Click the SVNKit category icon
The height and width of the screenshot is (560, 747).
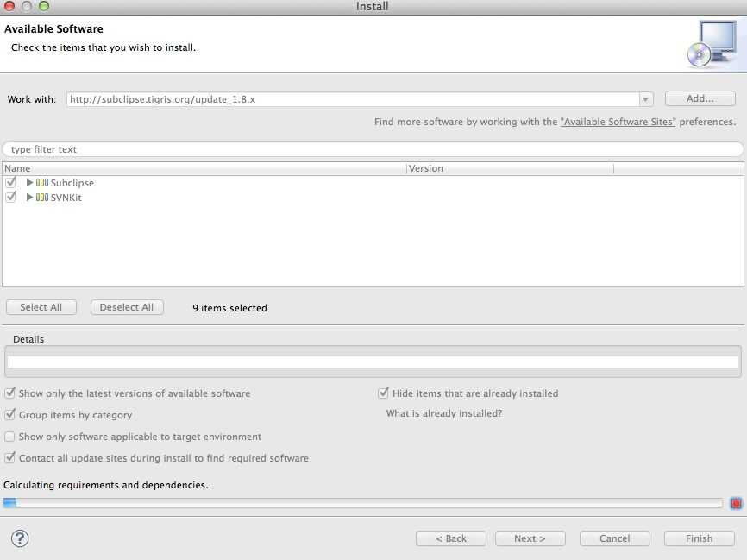coord(42,198)
